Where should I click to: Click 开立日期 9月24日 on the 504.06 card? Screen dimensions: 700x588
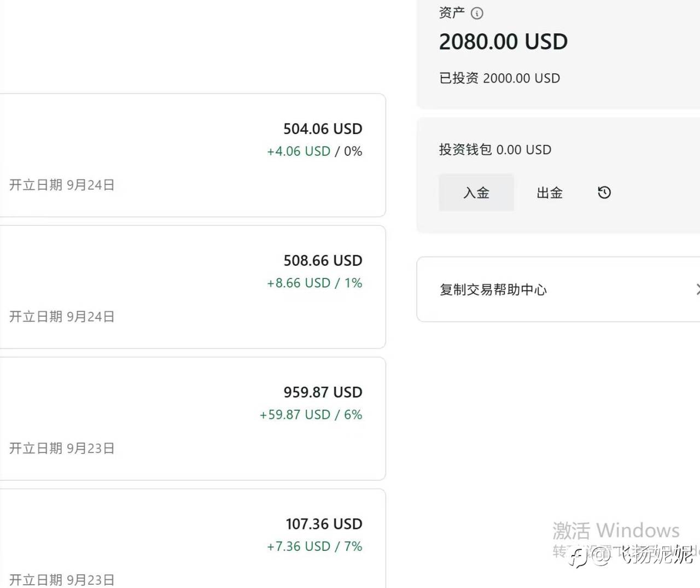pyautogui.click(x=62, y=185)
